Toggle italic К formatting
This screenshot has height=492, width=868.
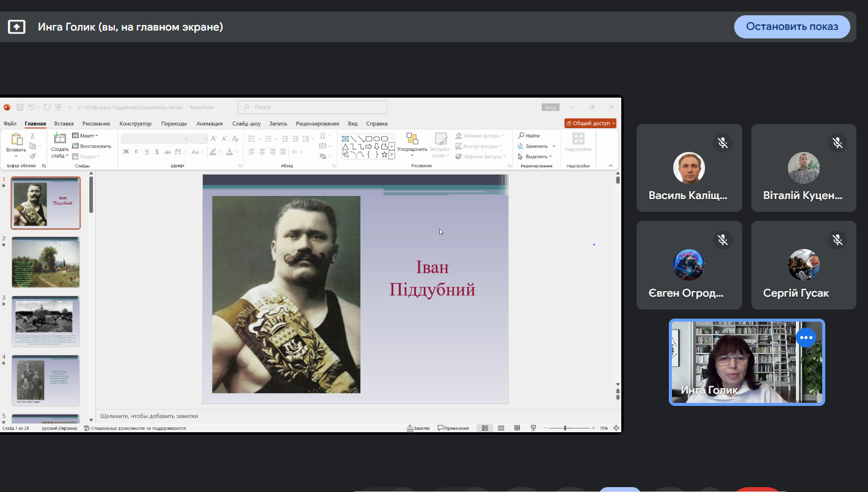click(x=136, y=151)
